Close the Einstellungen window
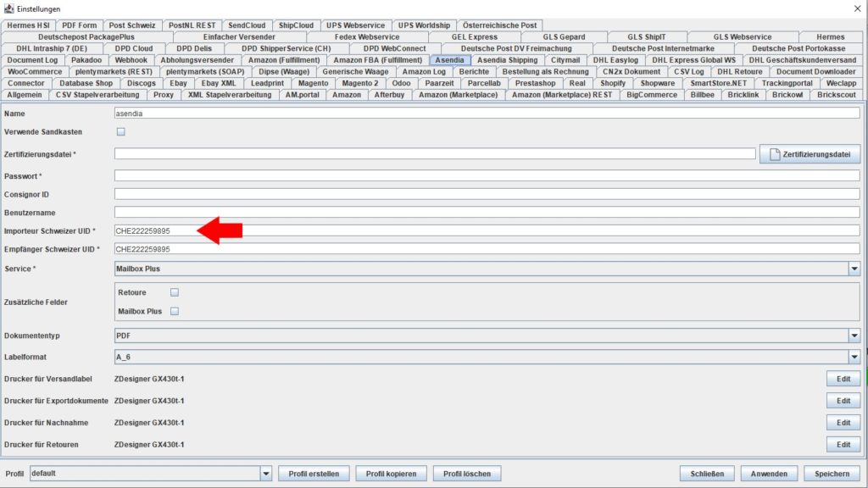This screenshot has height=488, width=868. click(857, 8)
